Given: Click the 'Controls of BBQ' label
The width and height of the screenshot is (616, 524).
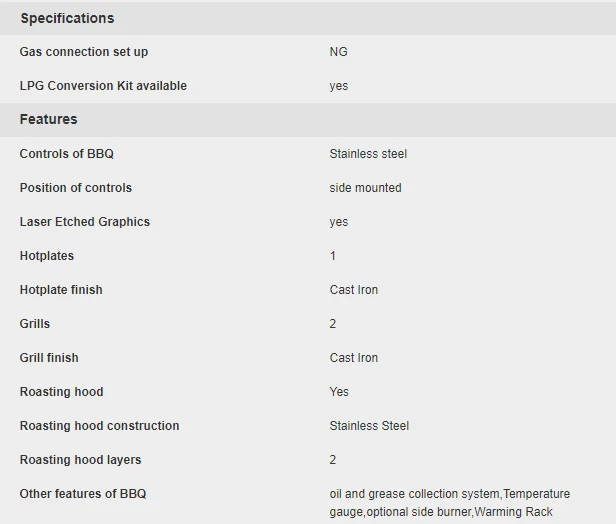Looking at the screenshot, I should (x=67, y=154).
